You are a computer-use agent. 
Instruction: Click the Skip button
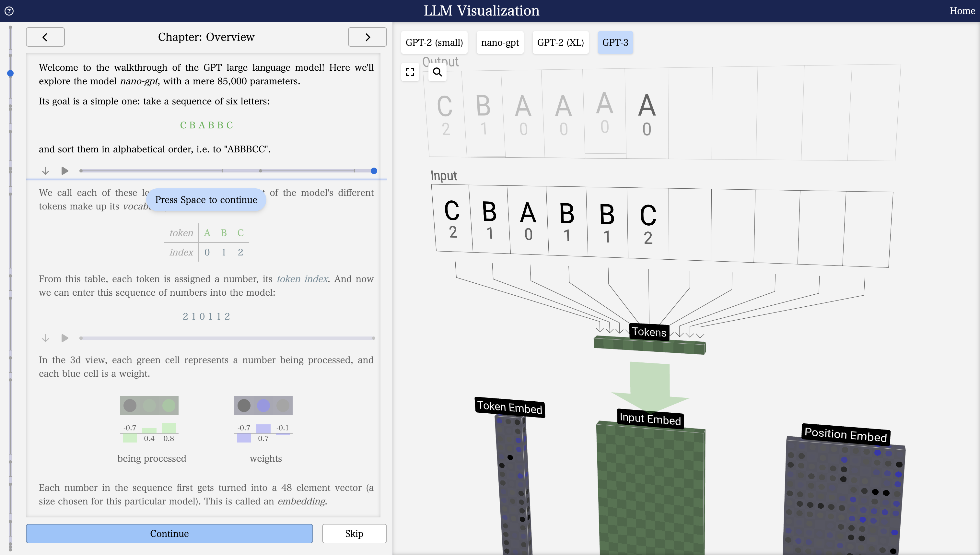(x=354, y=533)
